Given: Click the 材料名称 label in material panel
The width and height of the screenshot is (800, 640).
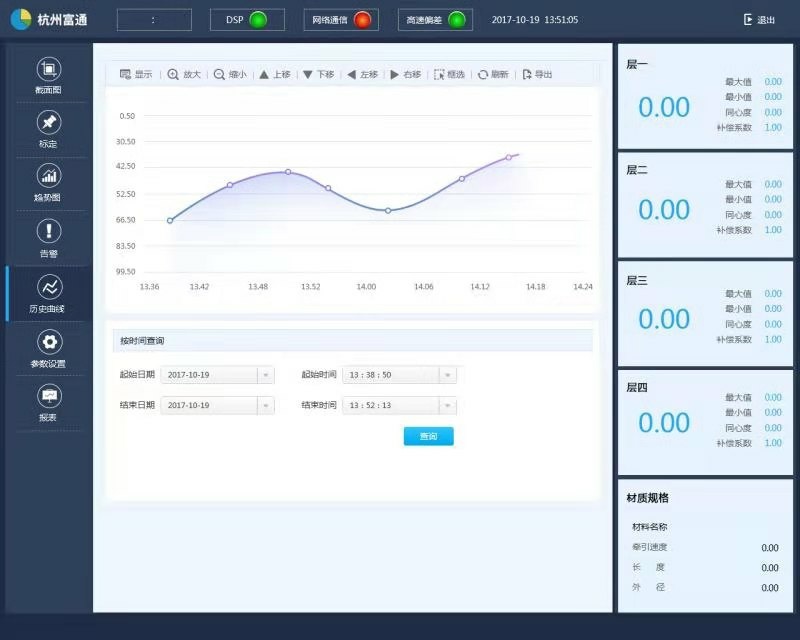Looking at the screenshot, I should pos(649,527).
